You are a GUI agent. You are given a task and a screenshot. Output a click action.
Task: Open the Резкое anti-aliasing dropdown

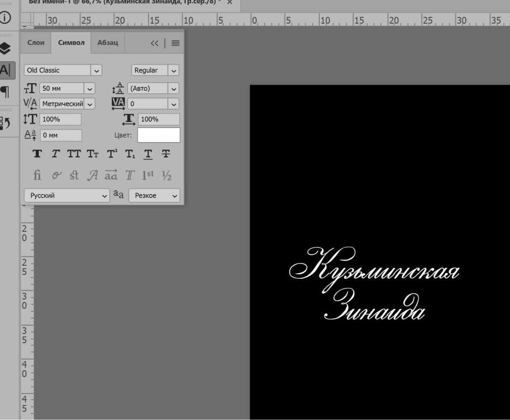click(174, 196)
